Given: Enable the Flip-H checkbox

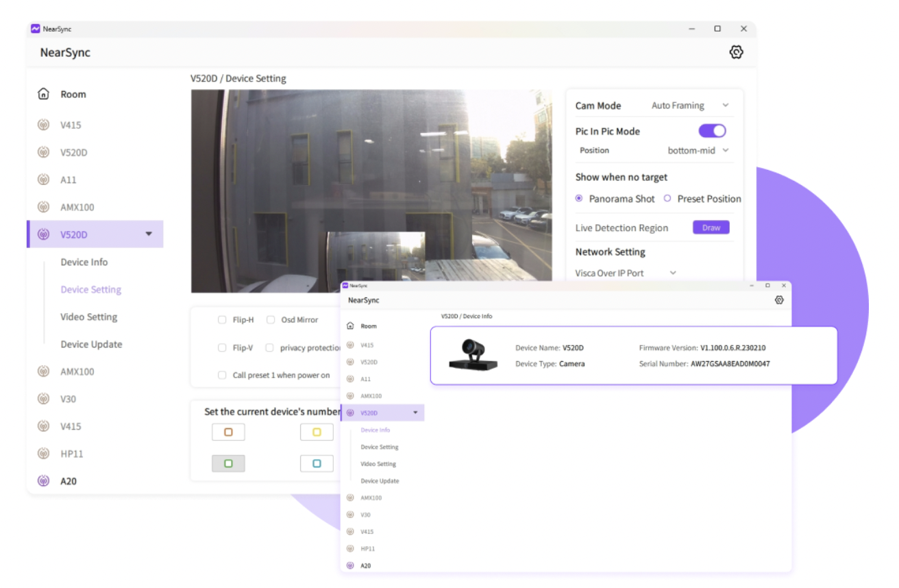Looking at the screenshot, I should 222,320.
